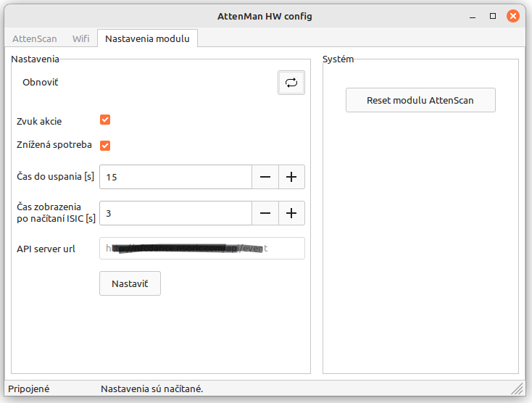The image size is (532, 403).
Task: Click the Nastaviť button
Action: [130, 283]
